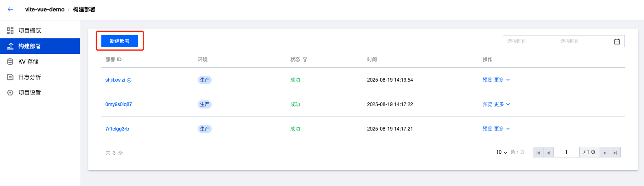Jump to the first page icon
This screenshot has height=186, width=644.
click(538, 153)
